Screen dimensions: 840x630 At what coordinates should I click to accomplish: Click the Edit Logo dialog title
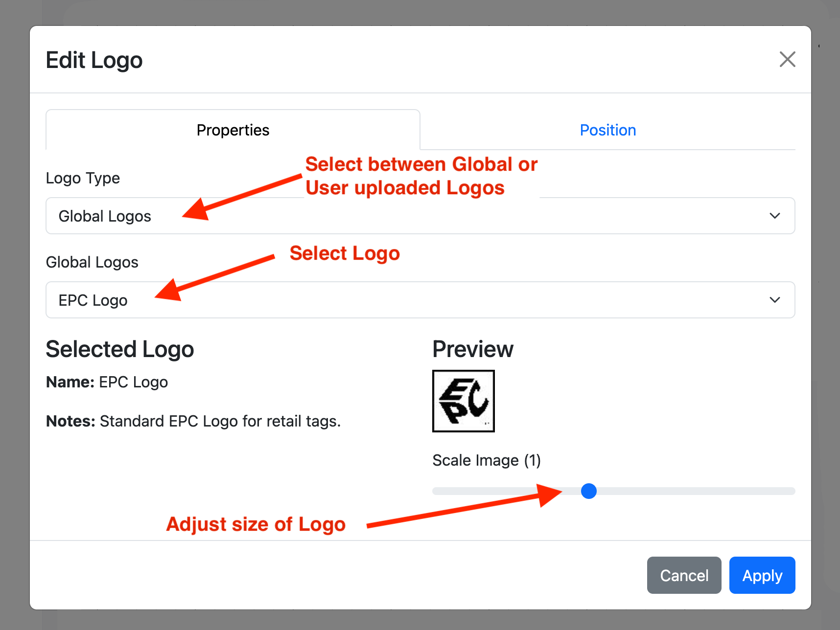[94, 60]
